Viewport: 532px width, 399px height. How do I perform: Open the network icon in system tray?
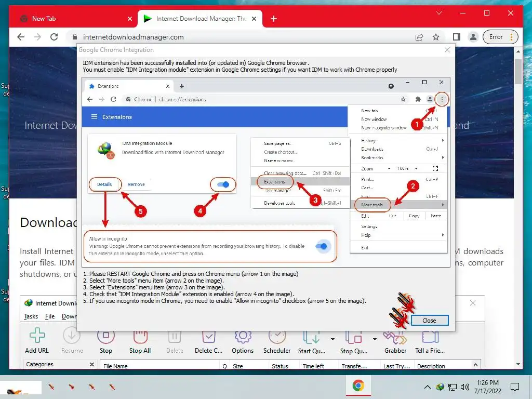tap(453, 387)
